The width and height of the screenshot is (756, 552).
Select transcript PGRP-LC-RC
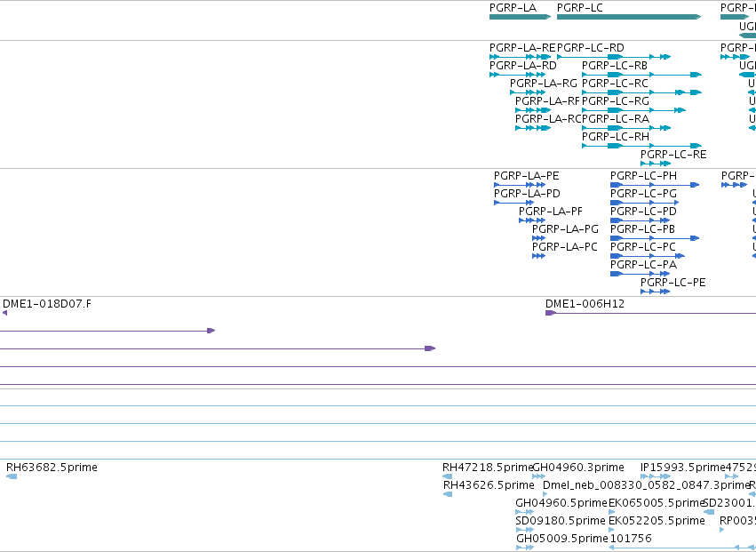tap(641, 92)
